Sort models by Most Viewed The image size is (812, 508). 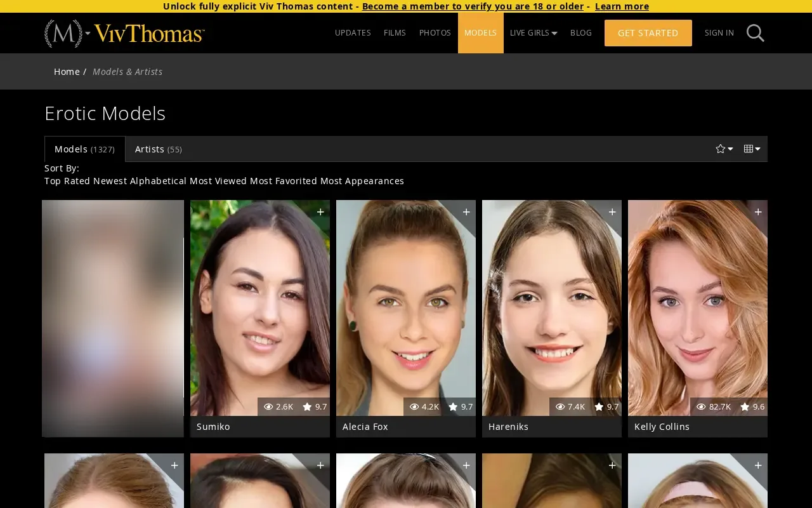(x=218, y=181)
